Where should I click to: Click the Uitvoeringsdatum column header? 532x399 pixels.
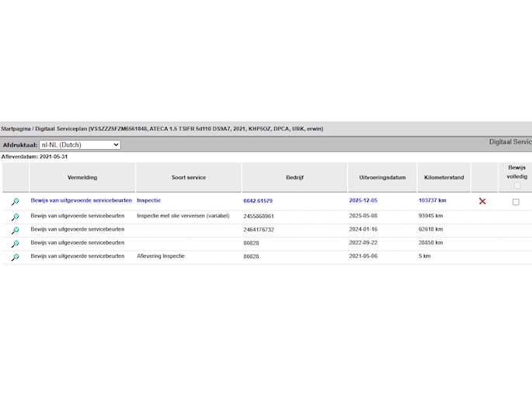(382, 178)
